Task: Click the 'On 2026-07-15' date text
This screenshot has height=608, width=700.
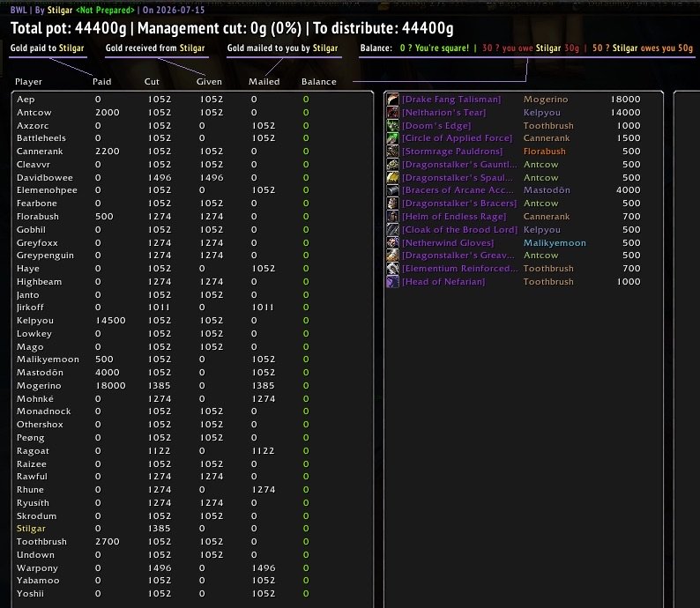Action: [174, 10]
